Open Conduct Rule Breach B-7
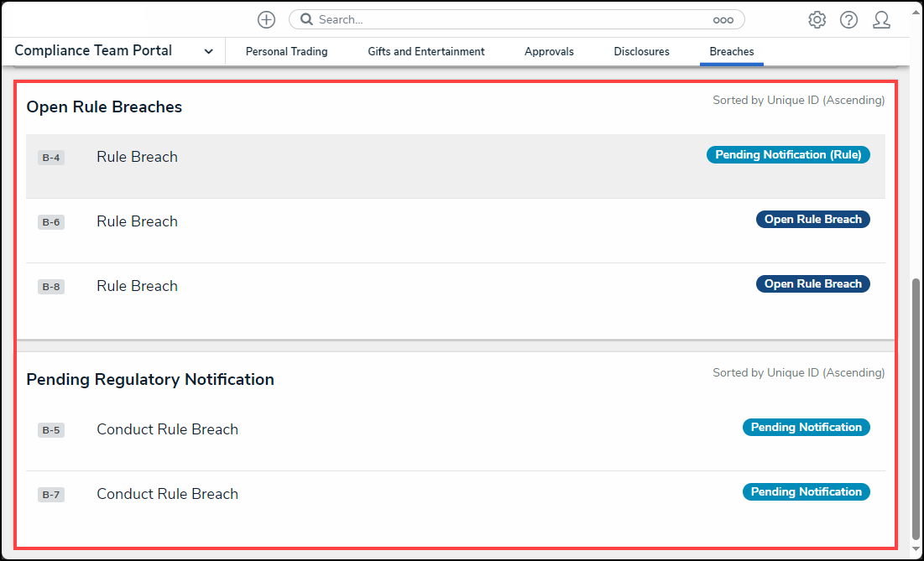 [x=167, y=495]
